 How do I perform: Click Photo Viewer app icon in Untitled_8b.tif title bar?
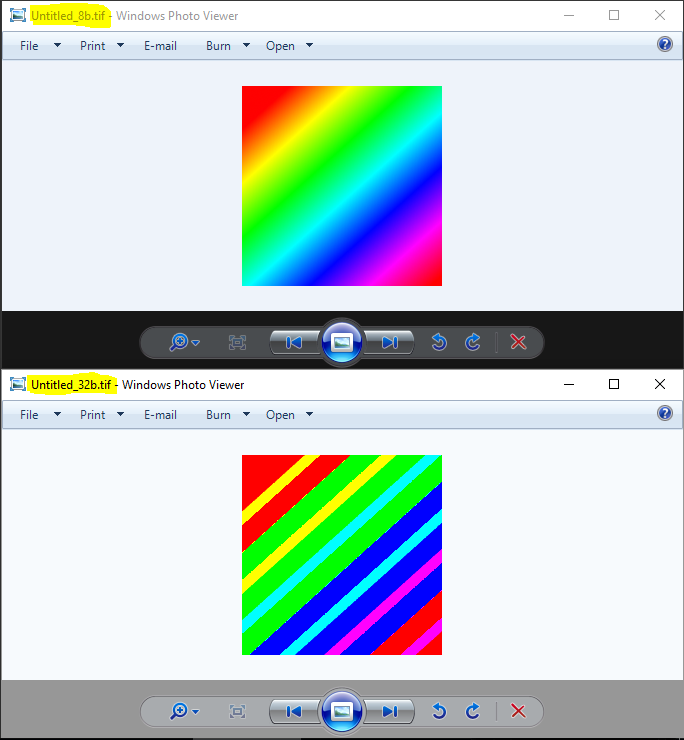click(x=18, y=16)
